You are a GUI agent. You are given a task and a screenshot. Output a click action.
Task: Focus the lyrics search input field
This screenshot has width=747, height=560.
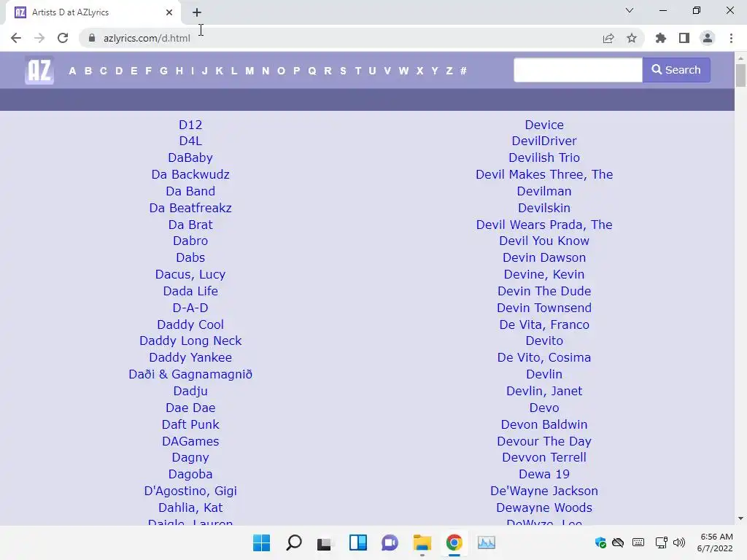click(x=578, y=70)
